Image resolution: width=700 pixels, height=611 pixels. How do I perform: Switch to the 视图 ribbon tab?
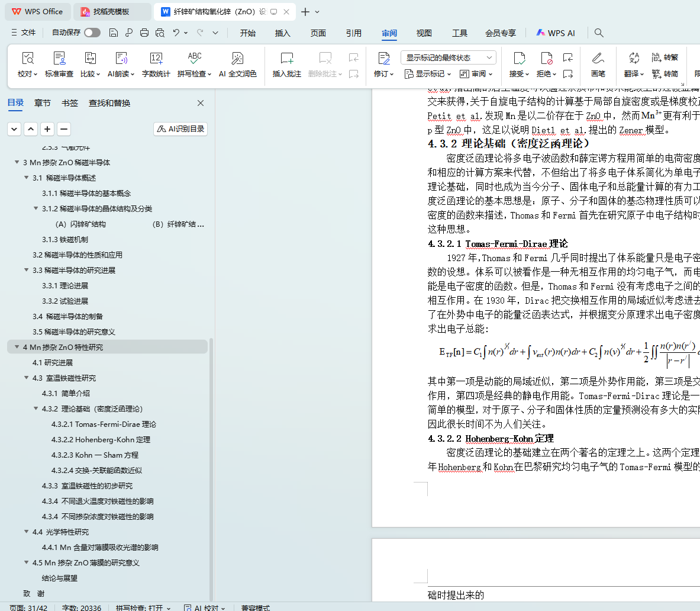[x=424, y=33]
